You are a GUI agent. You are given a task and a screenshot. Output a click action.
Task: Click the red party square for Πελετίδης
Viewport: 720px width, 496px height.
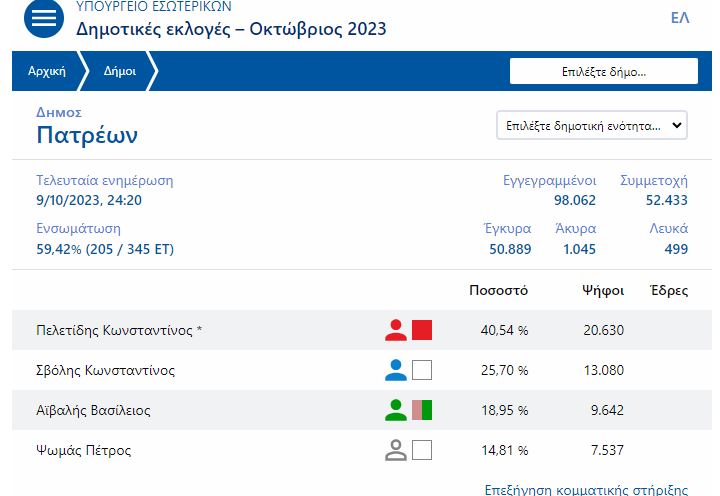(x=422, y=330)
